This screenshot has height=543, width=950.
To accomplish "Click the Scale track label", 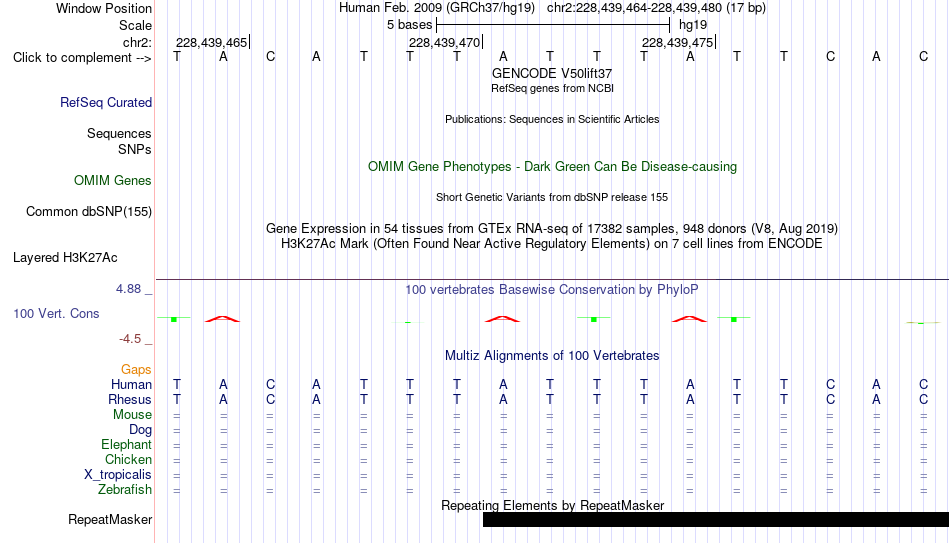I will (135, 25).
